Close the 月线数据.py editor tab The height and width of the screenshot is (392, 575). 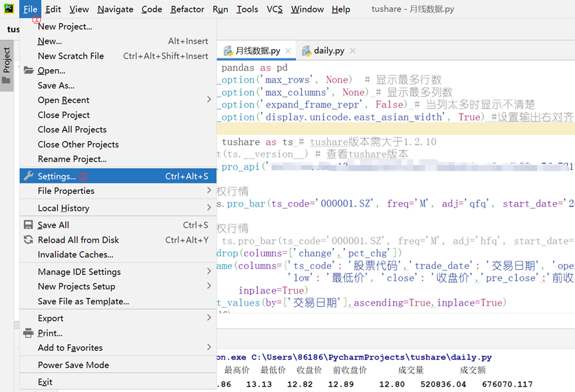point(288,51)
